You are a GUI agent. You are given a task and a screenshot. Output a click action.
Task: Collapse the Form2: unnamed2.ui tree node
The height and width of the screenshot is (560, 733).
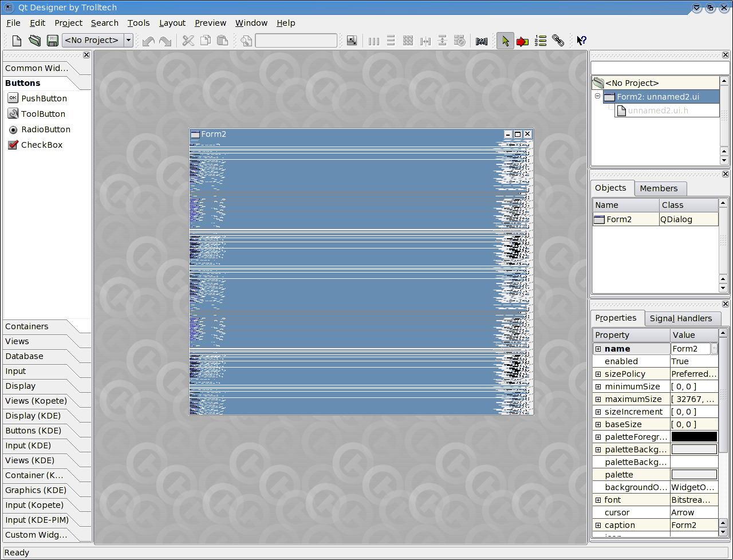click(x=597, y=96)
